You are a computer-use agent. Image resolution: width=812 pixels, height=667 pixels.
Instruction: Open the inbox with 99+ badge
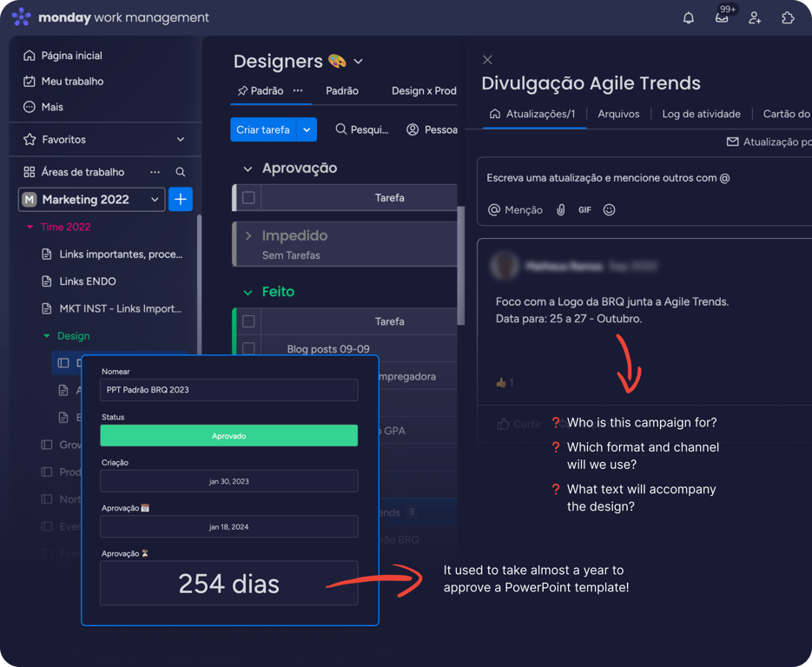click(722, 18)
